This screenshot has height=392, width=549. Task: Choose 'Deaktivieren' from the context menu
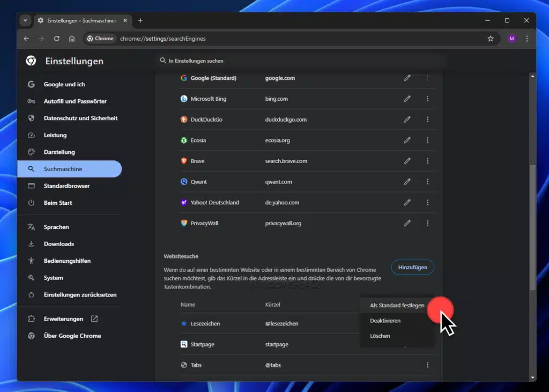[x=397, y=321]
